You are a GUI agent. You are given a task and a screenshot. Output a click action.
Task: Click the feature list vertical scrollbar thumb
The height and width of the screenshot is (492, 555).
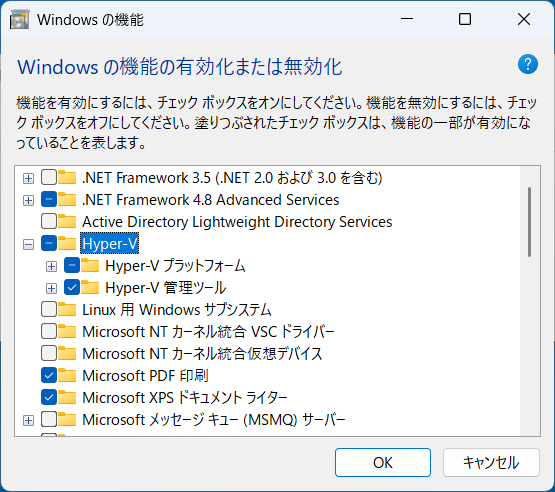coord(530,222)
